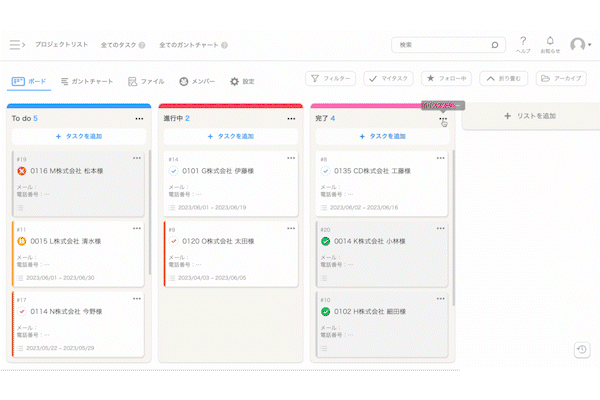The height and width of the screenshot is (400, 600).
Task: Open the 完了 list three-dot menu
Action: tap(443, 119)
